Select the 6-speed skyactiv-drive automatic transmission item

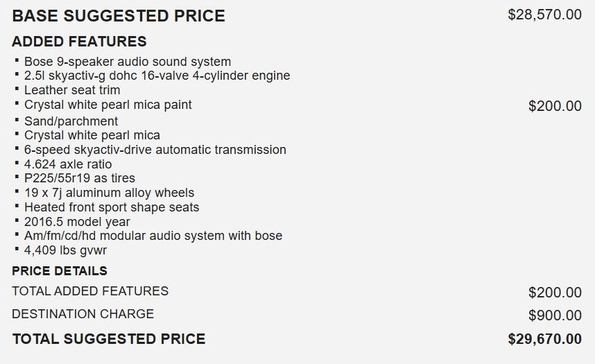point(155,150)
